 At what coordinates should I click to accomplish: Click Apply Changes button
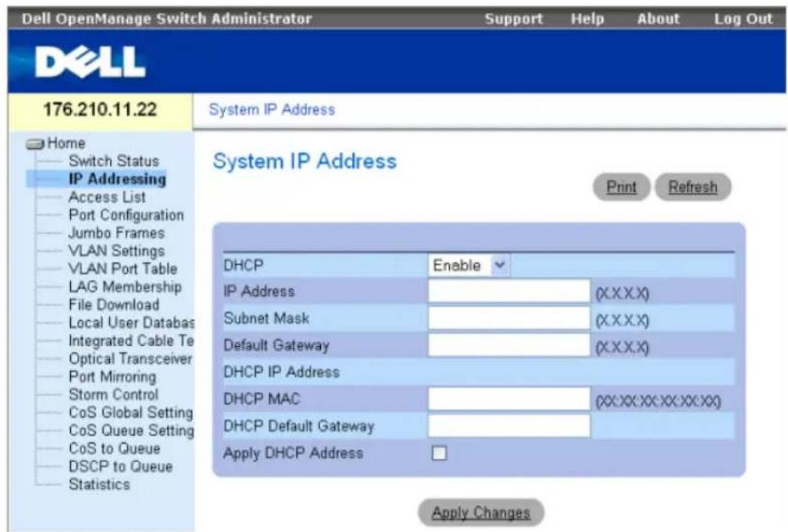[x=481, y=512]
